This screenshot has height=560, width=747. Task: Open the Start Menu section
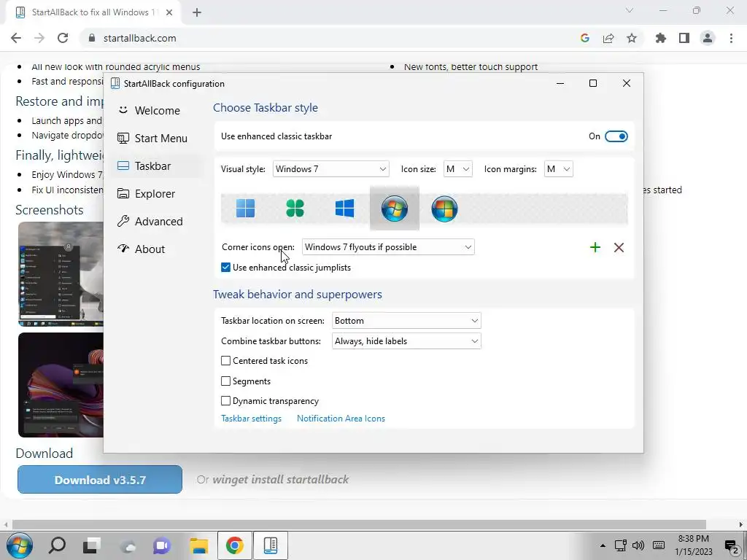[158, 138]
